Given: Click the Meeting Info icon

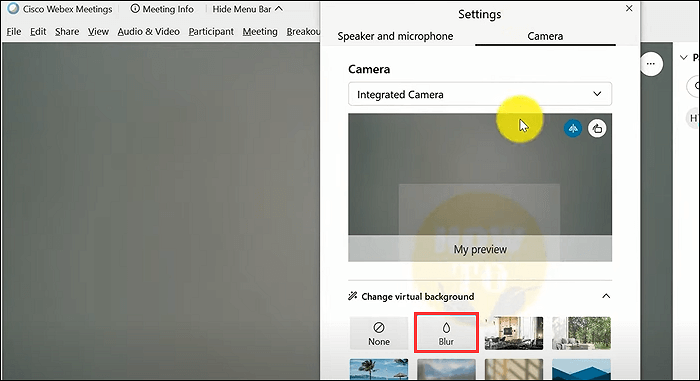Looking at the screenshot, I should point(135,8).
